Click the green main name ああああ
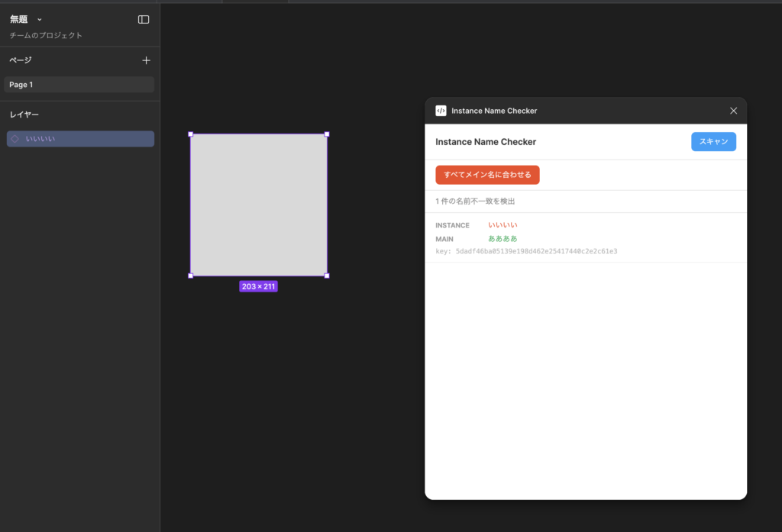782x532 pixels. [502, 239]
